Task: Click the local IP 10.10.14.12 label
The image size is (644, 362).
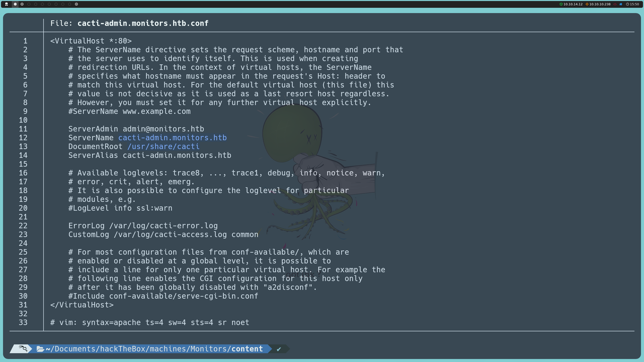Action: pyautogui.click(x=573, y=4)
